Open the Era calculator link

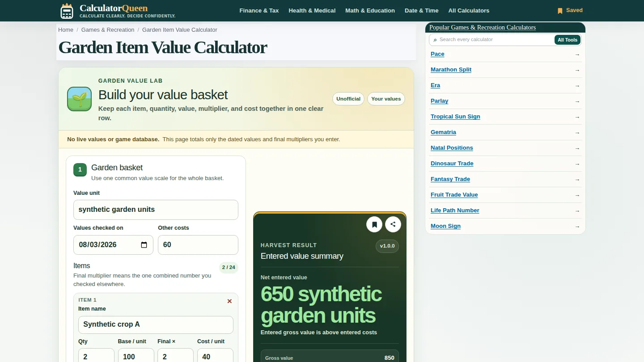[x=435, y=85]
